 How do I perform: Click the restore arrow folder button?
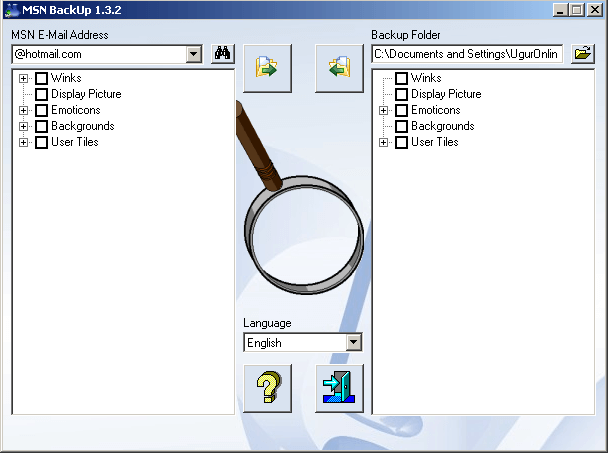(339, 68)
